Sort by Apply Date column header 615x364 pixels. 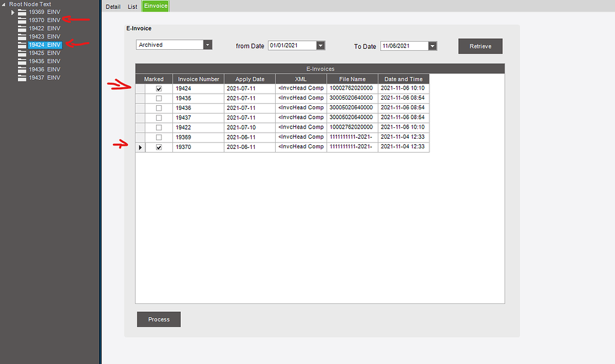pos(250,79)
